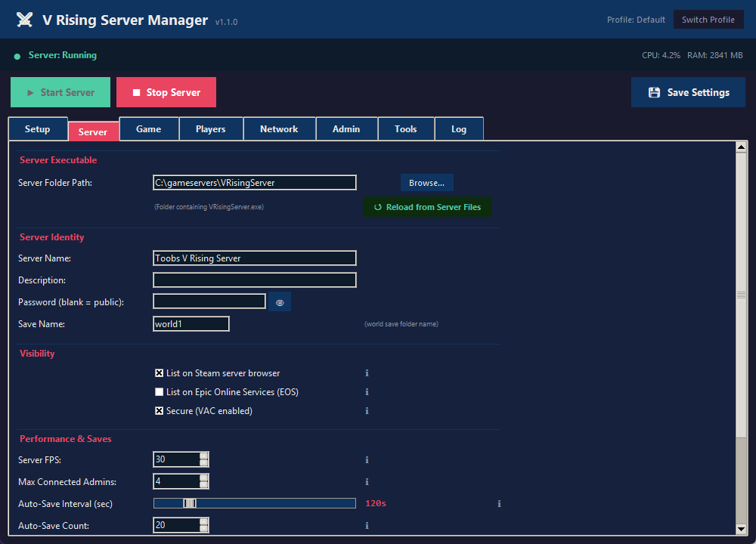Increase Server FPS with up arrow
756x544 pixels.
click(x=204, y=456)
